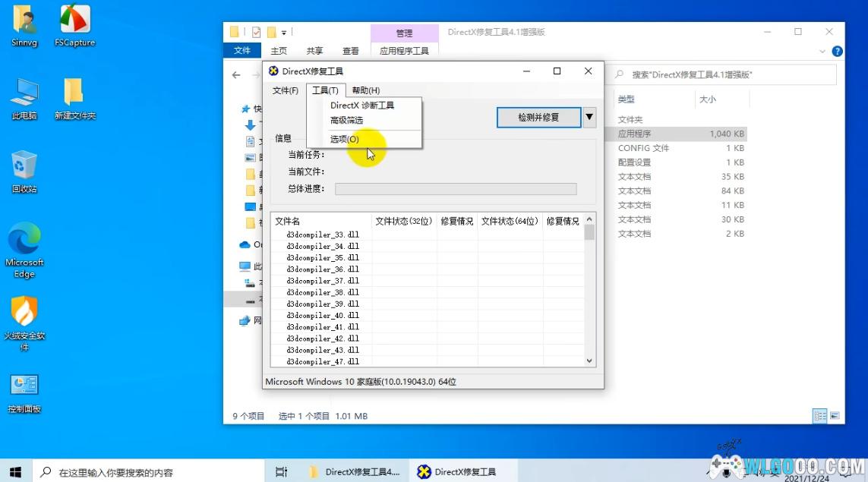
Task: Open the quick access toolbar customize dropdown
Action: (x=284, y=32)
